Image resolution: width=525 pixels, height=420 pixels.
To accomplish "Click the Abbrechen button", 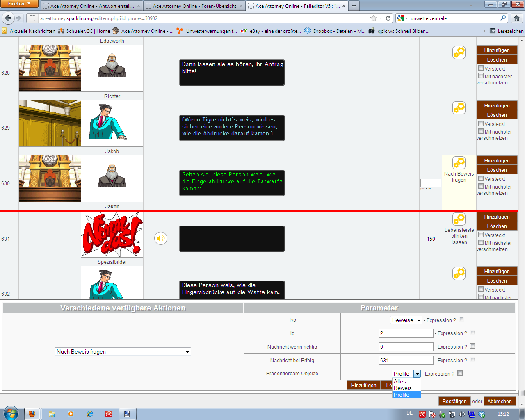I will [500, 401].
